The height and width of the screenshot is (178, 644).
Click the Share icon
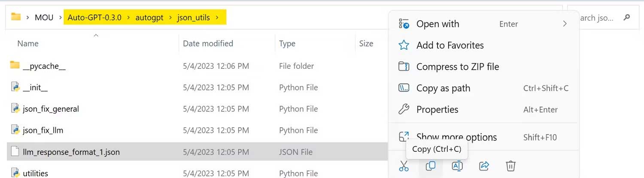click(484, 166)
